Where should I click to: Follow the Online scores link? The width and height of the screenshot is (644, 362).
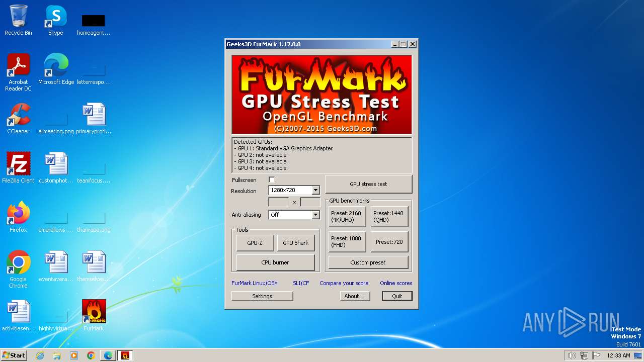pos(396,283)
